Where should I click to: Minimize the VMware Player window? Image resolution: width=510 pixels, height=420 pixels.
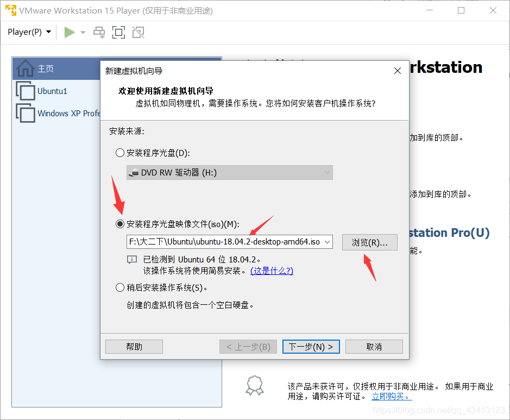[x=430, y=10]
